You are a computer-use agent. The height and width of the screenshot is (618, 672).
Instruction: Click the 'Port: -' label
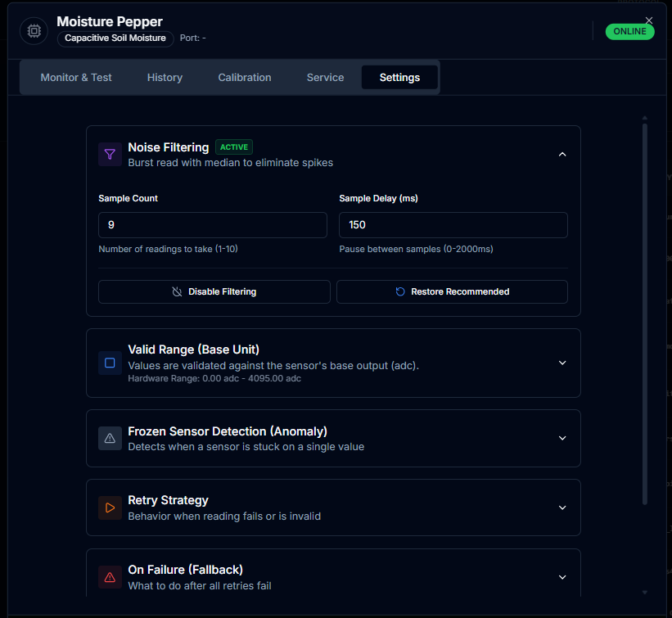click(193, 38)
